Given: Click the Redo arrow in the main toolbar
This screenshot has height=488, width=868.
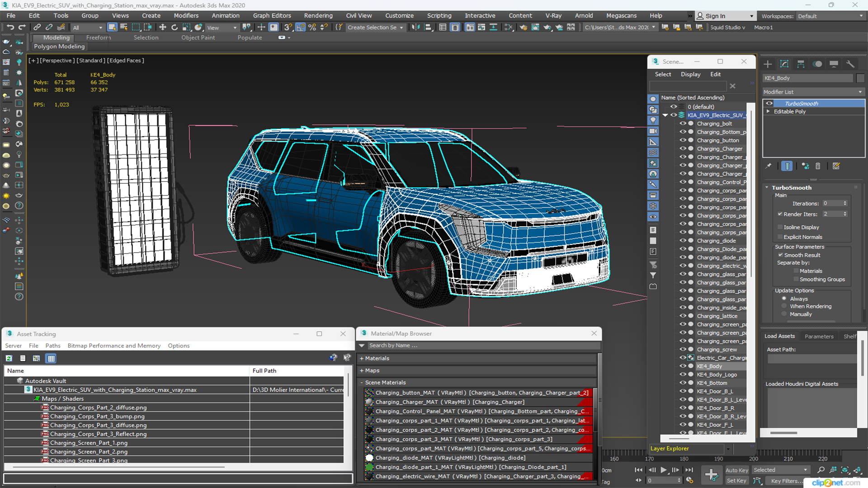Looking at the screenshot, I should [21, 28].
